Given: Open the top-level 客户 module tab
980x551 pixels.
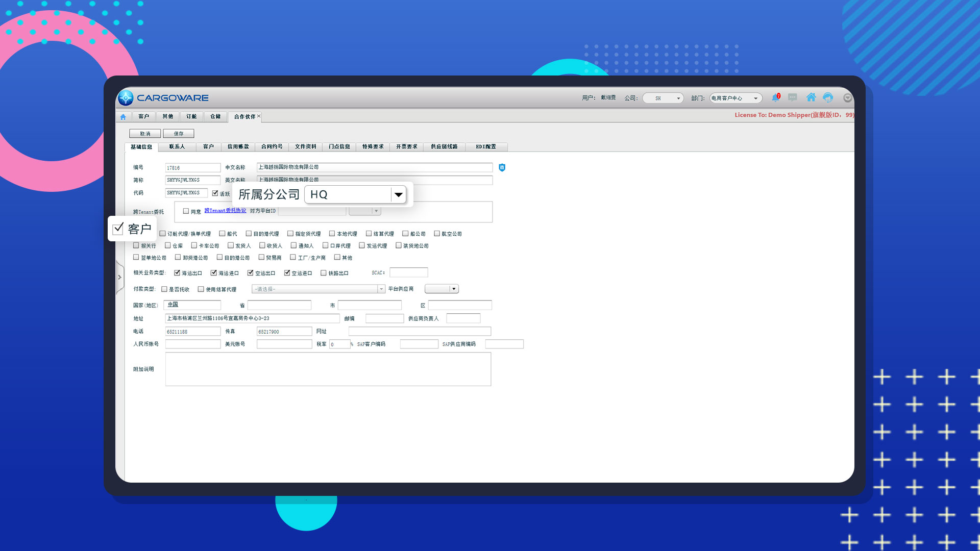Looking at the screenshot, I should 144,117.
